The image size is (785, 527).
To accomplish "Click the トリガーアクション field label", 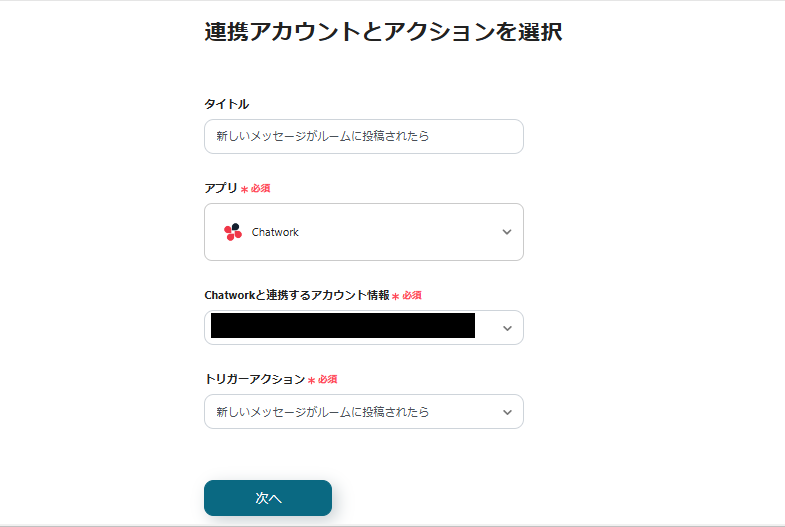I will coord(254,379).
